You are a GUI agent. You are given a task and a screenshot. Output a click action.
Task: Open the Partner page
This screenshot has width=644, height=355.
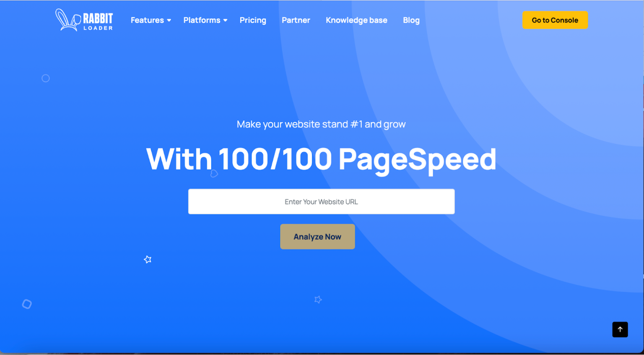click(x=296, y=20)
